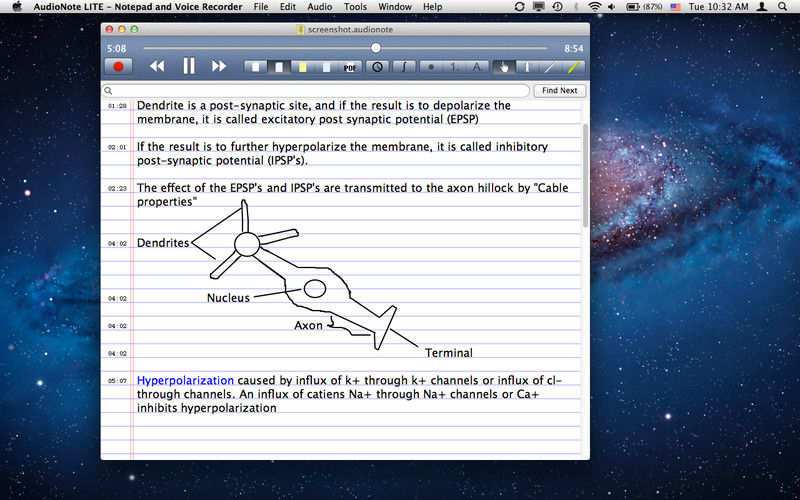This screenshot has height=500, width=800.
Task: Open the Tools menu
Action: tap(355, 7)
